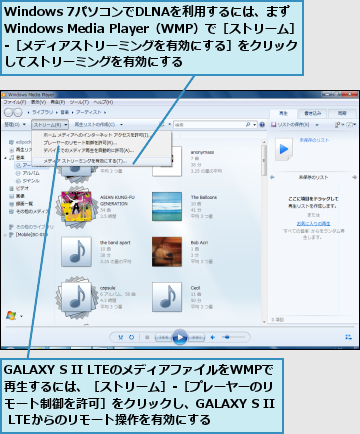360x434 pixels.
Task: Click the Next track button
Action: click(197, 338)
